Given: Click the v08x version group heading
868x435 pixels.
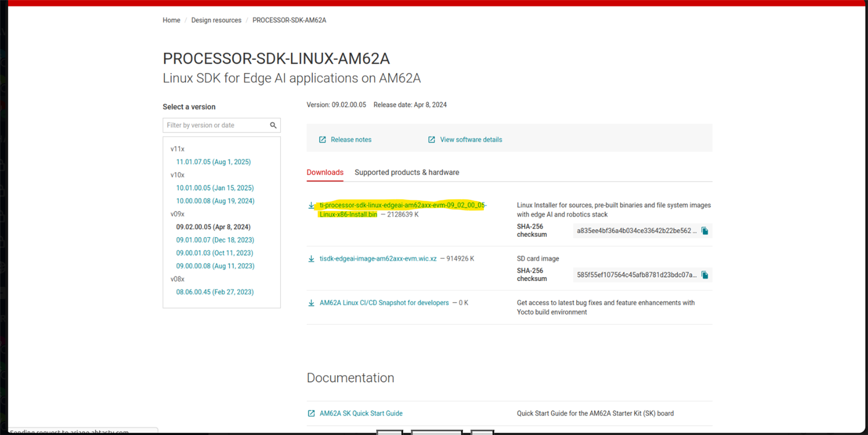Looking at the screenshot, I should tap(177, 279).
